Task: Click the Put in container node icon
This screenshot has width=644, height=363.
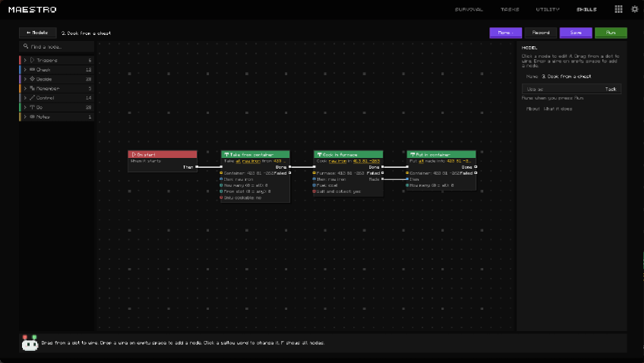Action: (412, 155)
